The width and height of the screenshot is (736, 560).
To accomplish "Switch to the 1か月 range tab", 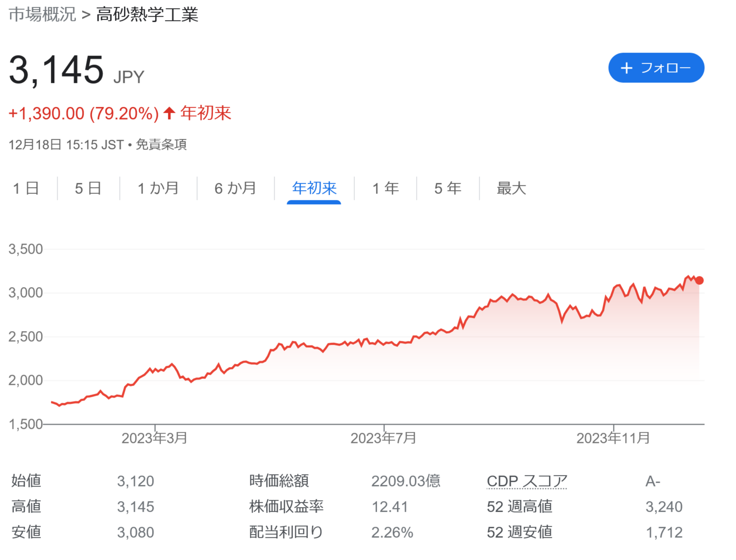I will click(158, 188).
